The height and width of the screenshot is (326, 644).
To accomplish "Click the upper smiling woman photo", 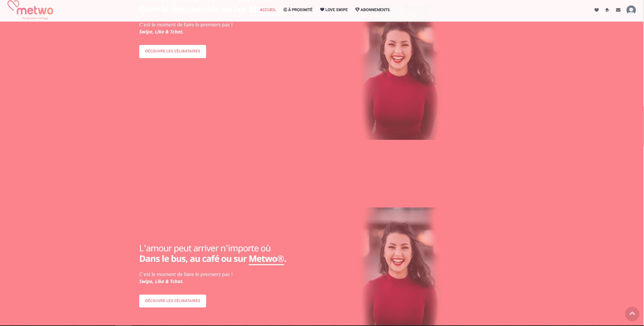I will click(x=400, y=80).
